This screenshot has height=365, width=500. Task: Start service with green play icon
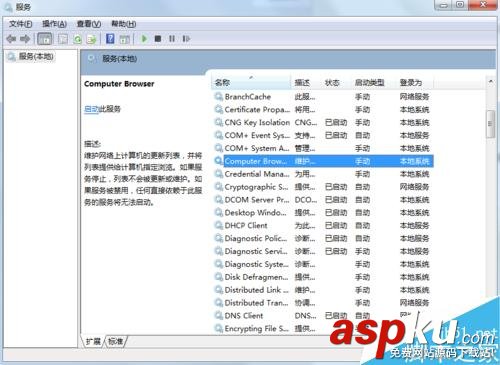144,39
